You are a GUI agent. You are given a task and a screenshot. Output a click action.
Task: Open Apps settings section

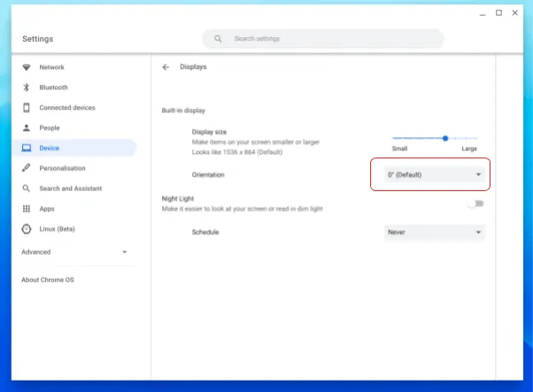click(x=74, y=209)
